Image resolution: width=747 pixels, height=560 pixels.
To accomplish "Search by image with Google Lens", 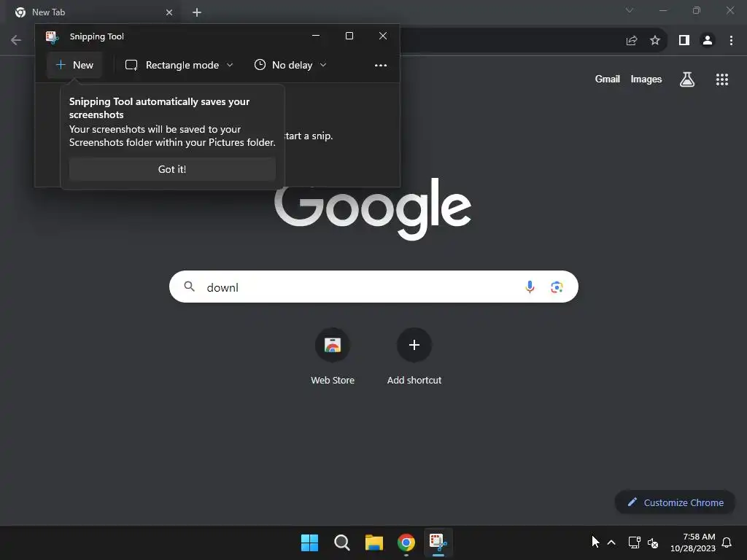I will (x=557, y=287).
